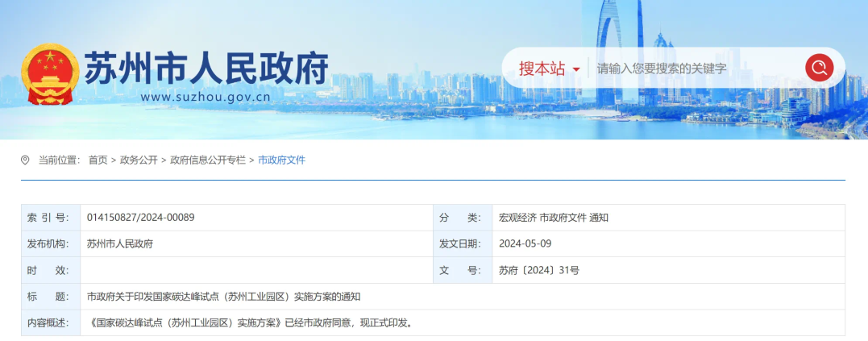Click the 时效 label cell

tap(51, 271)
